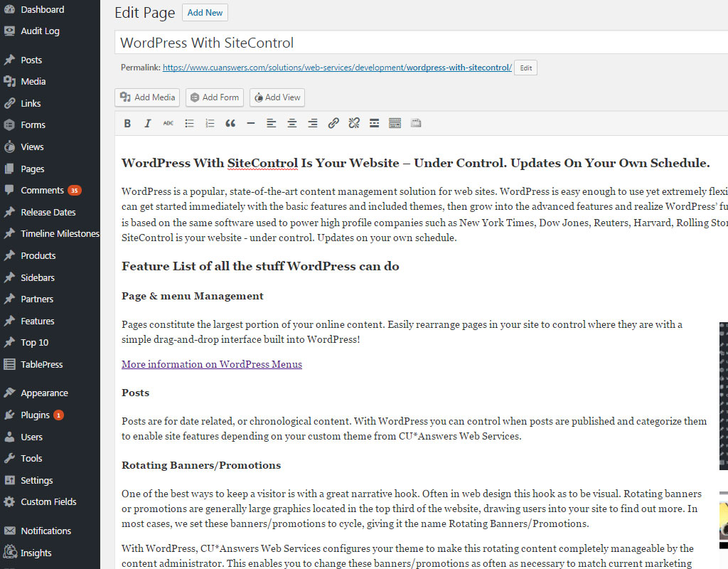The height and width of the screenshot is (569, 728).
Task: Toggle bold formatting in the editor toolbar
Action: tap(127, 124)
